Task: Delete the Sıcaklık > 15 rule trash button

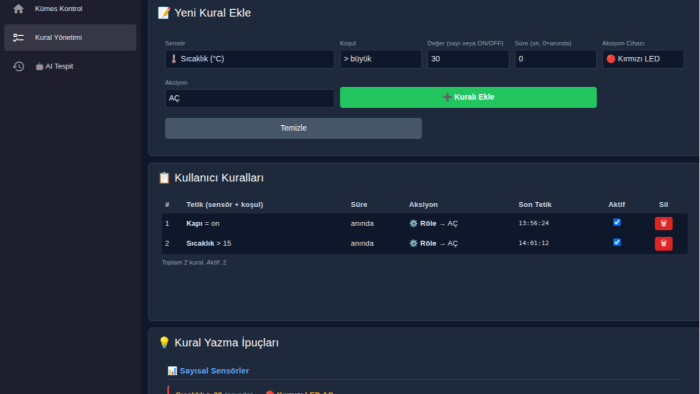Action: click(663, 244)
